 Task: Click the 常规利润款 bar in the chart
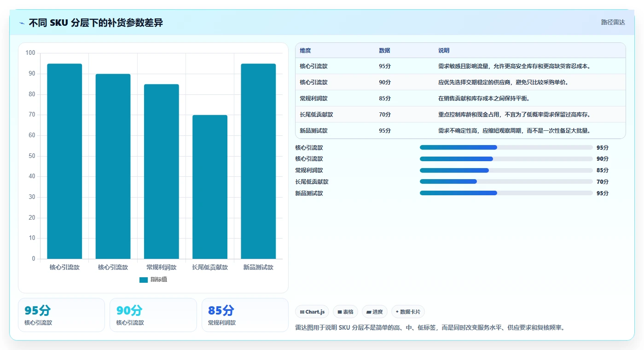click(x=162, y=171)
